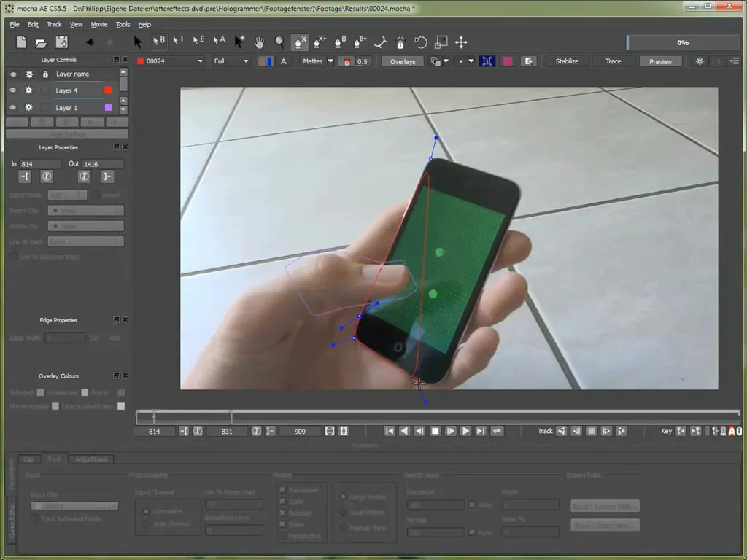The width and height of the screenshot is (747, 560).
Task: Select the Pick Edge (arrow E) tool
Action: (198, 41)
